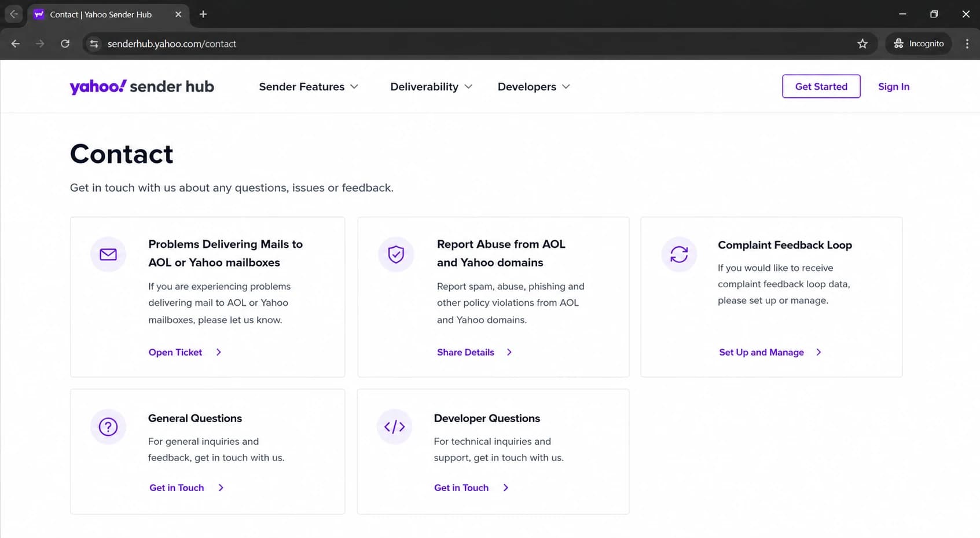
Task: Click the Get Started button
Action: 821,86
